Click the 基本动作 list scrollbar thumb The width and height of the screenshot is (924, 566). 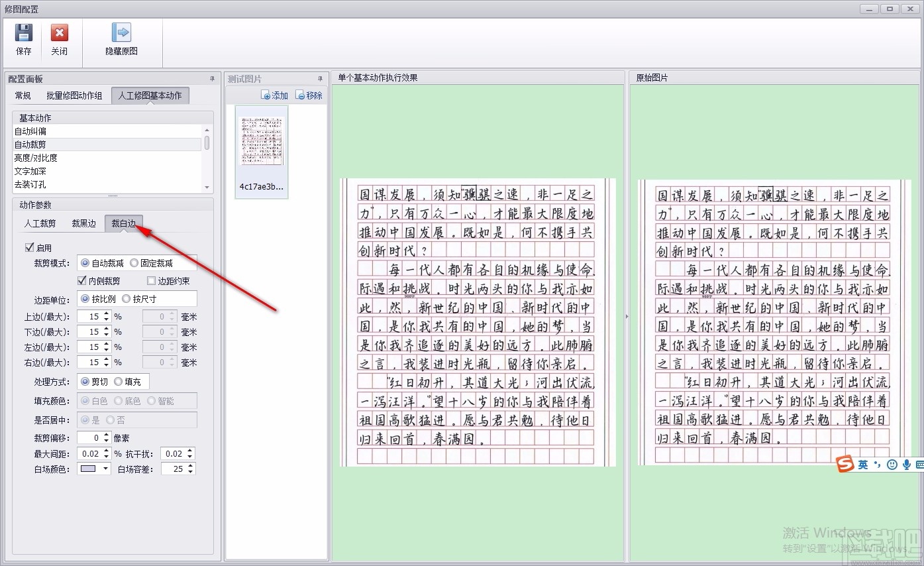[207, 142]
